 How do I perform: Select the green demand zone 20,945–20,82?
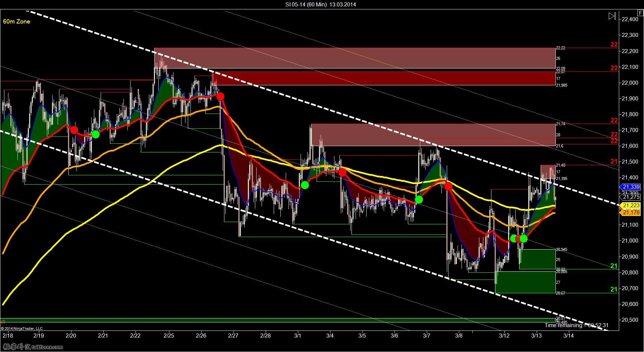coord(537,259)
